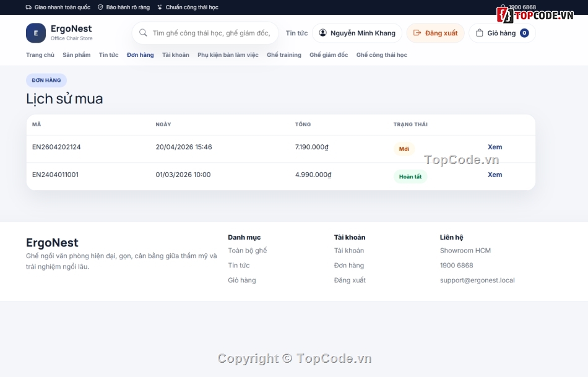Click footer link Đăng xuất
This screenshot has width=588, height=377.
(x=350, y=280)
